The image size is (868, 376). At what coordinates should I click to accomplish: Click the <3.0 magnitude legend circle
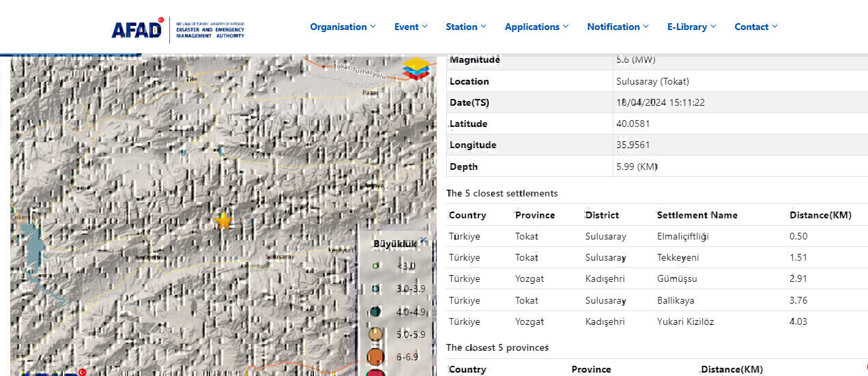click(376, 265)
